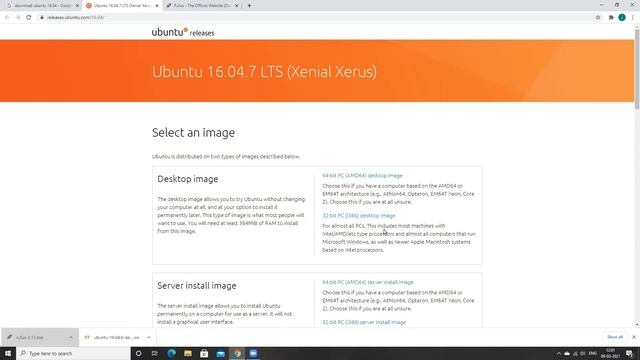Image resolution: width=640 pixels, height=360 pixels.
Task: Show hidden system tray icons
Action: pos(559,353)
